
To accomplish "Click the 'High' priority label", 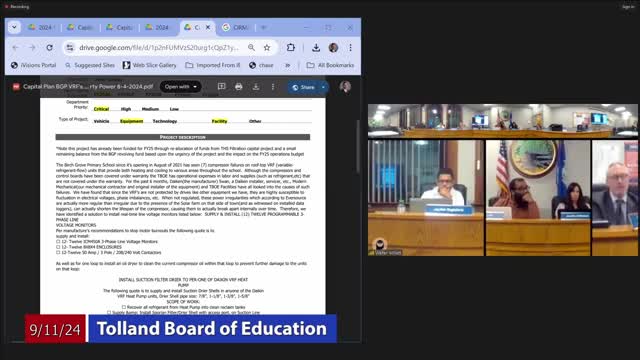I will (126, 109).
